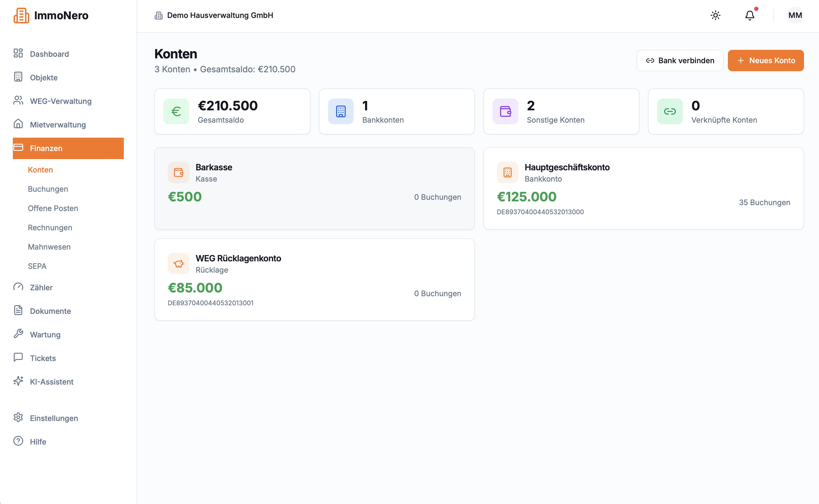The width and height of the screenshot is (819, 504).
Task: Open the MM user avatar menu
Action: pos(795,15)
